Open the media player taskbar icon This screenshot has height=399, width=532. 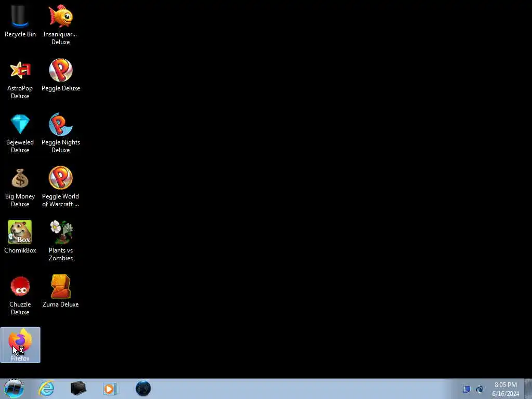110,389
